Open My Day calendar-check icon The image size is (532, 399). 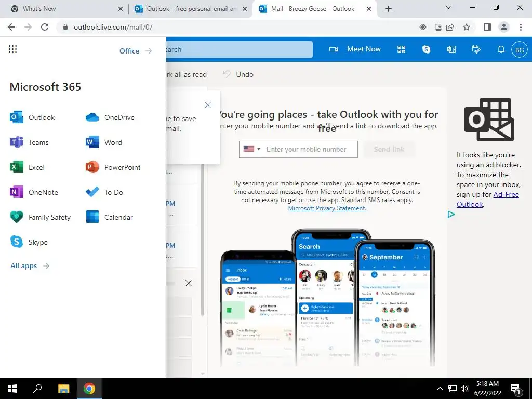click(x=476, y=49)
